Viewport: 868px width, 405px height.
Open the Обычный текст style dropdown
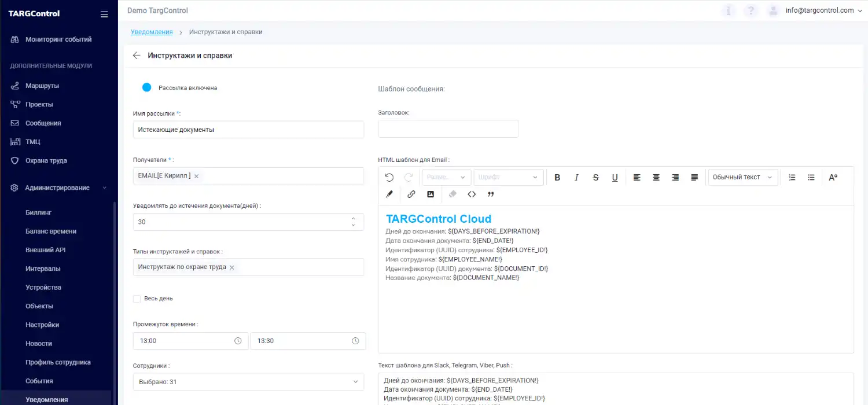[x=742, y=177]
